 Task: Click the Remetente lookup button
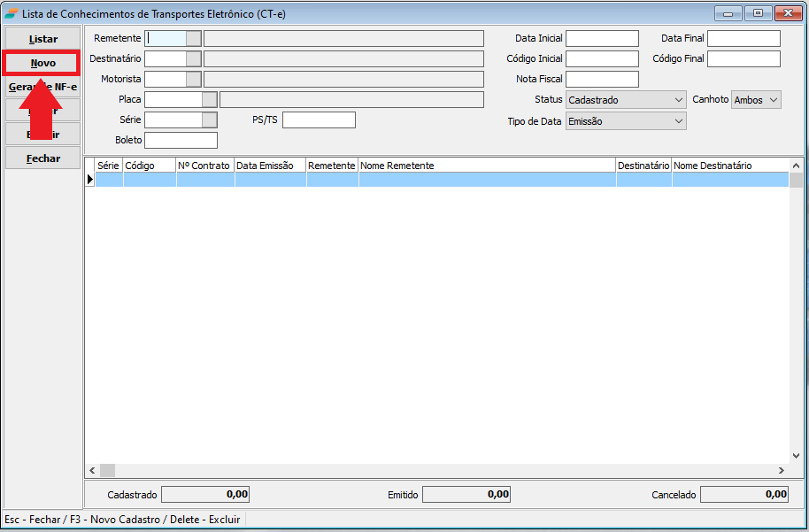click(194, 38)
